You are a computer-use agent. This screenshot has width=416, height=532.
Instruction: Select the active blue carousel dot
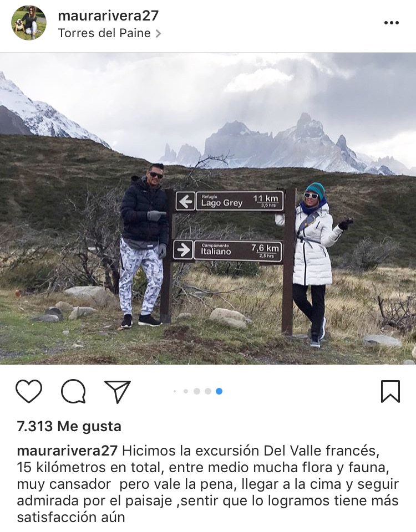click(x=219, y=391)
